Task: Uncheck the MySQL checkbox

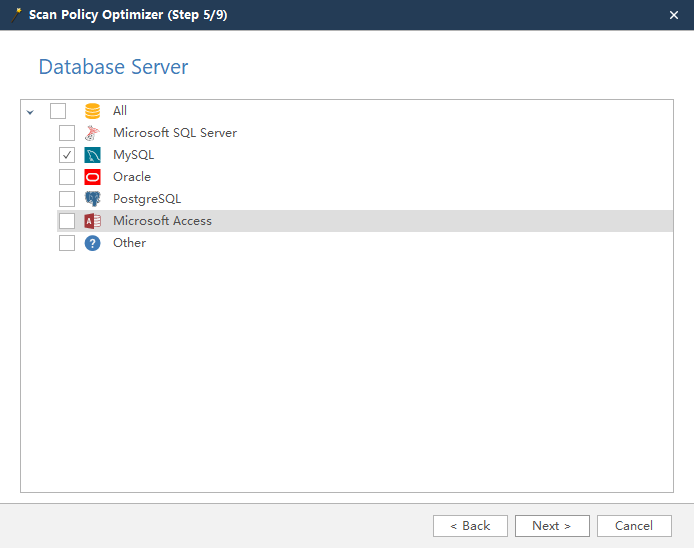Action: click(67, 155)
